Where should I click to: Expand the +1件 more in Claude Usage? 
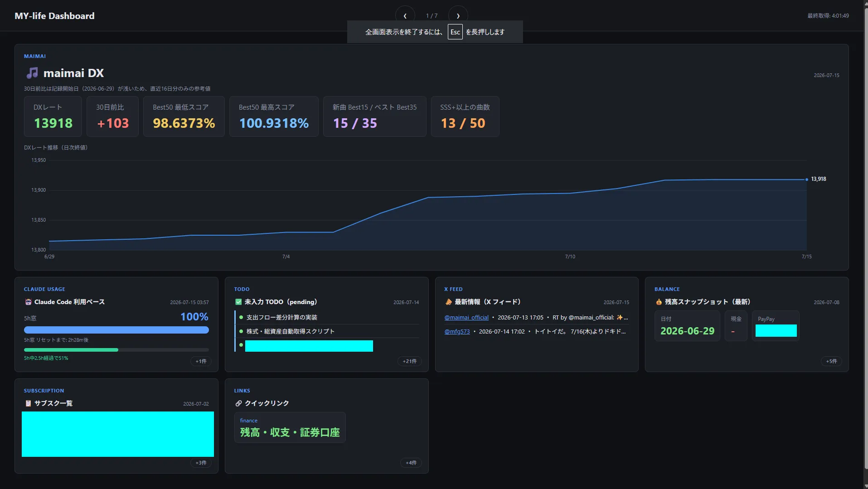coord(201,361)
